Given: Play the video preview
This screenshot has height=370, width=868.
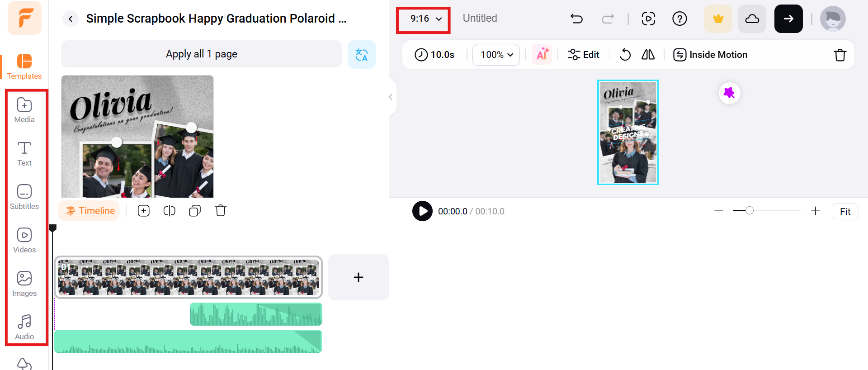Looking at the screenshot, I should click(422, 211).
